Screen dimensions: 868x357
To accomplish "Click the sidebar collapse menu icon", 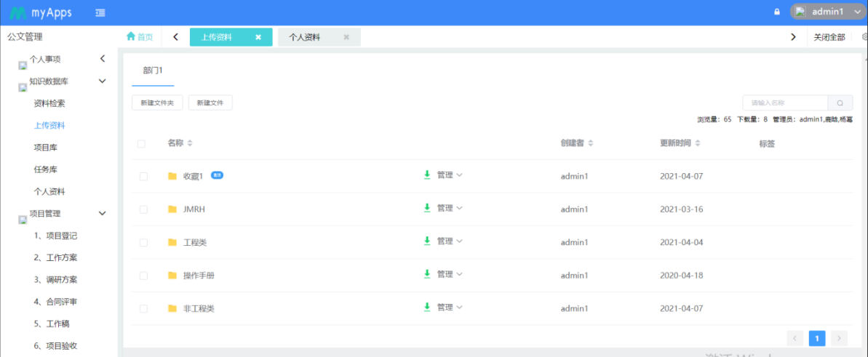I will click(x=100, y=12).
